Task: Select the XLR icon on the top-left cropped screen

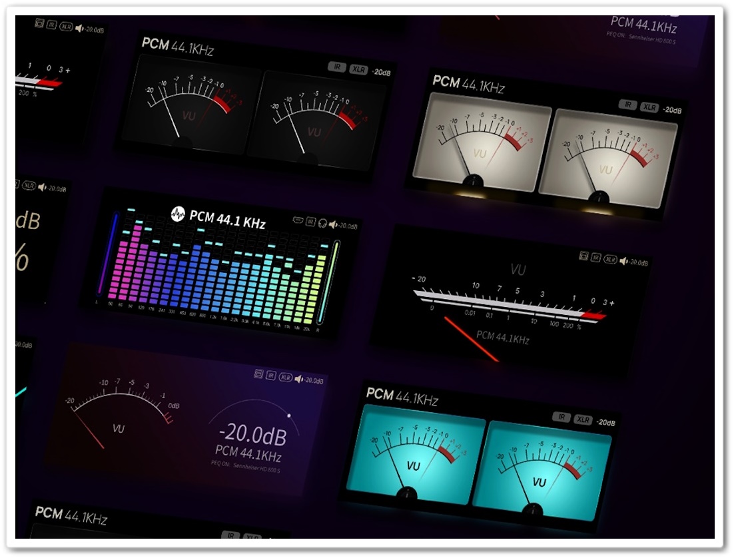Action: 66,26
